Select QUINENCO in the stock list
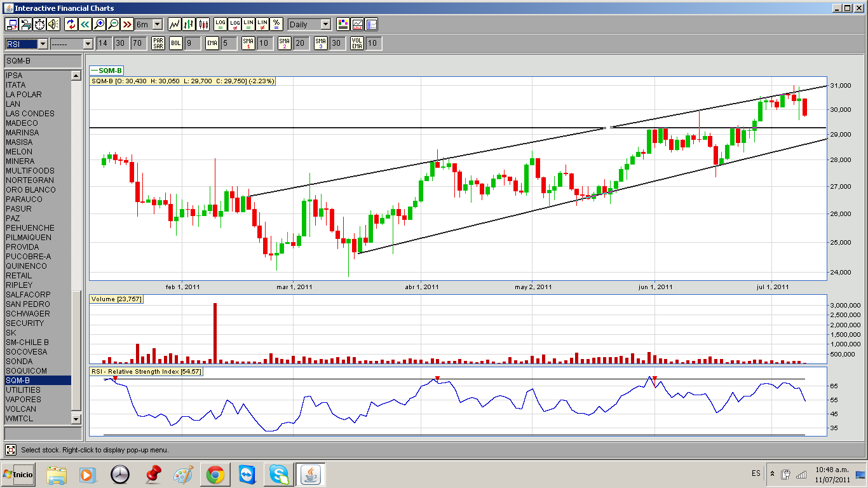The width and height of the screenshot is (868, 488). click(26, 266)
